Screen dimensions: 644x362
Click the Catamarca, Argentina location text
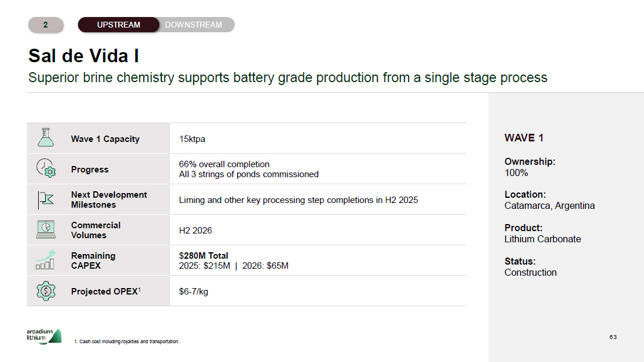click(x=549, y=206)
